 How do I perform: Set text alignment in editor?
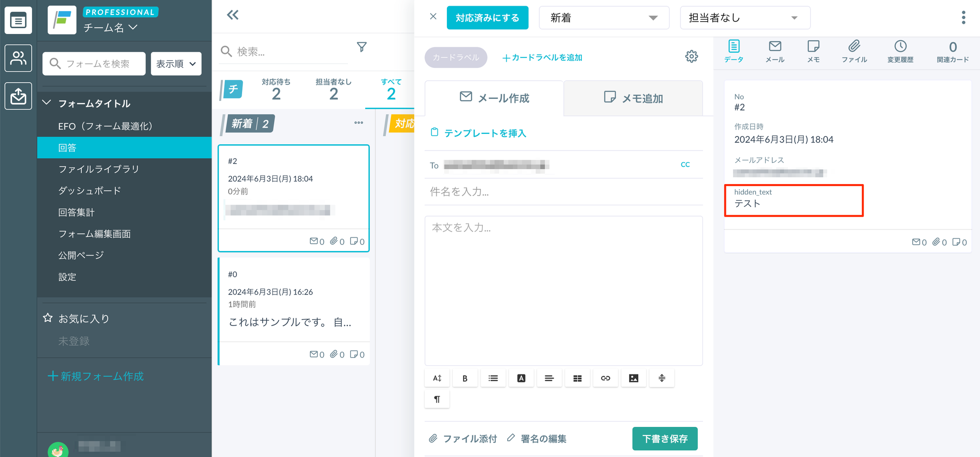coord(549,378)
